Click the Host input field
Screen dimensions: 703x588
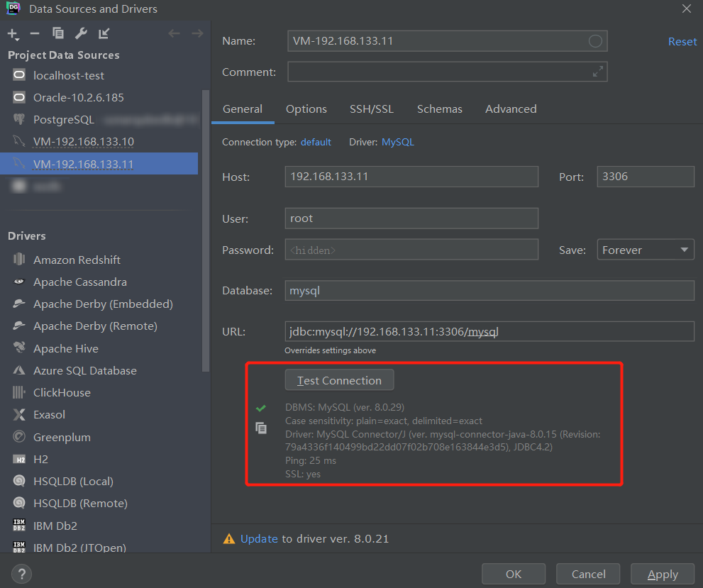pos(411,177)
